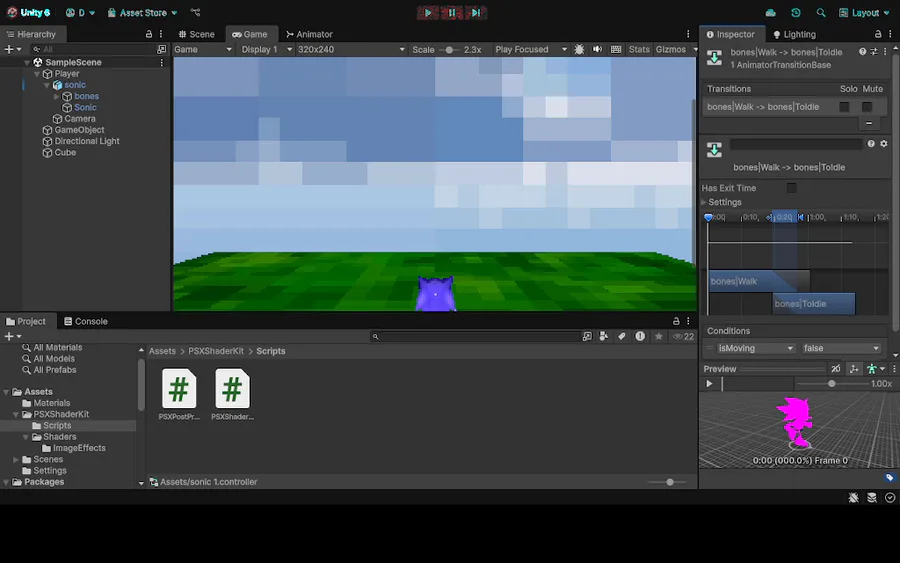The height and width of the screenshot is (563, 900).
Task: Open the 320x240 resolution dropdown
Action: point(351,49)
